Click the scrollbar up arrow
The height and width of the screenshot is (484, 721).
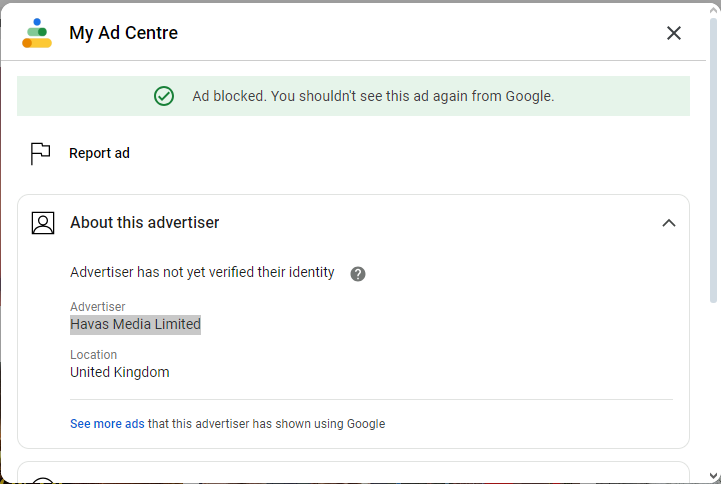[x=713, y=10]
